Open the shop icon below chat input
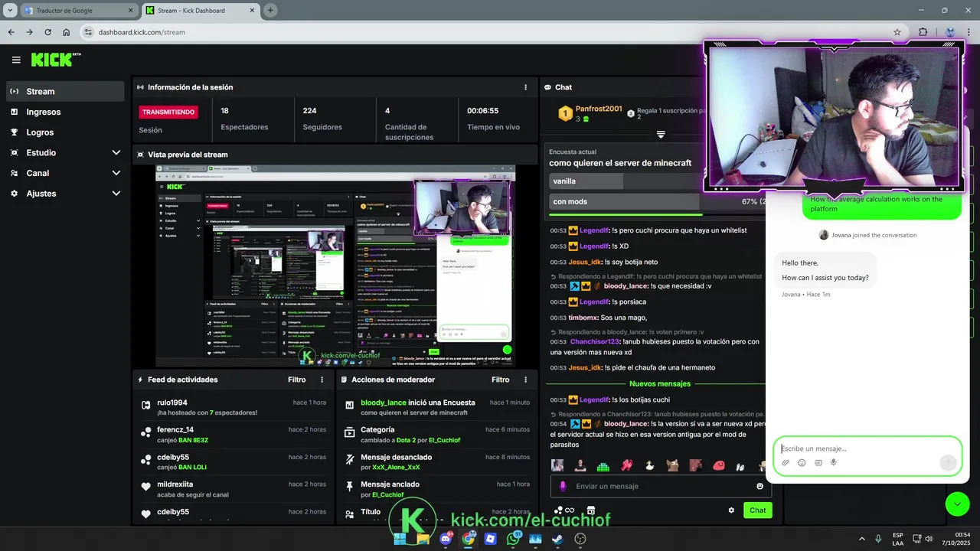 591,510
